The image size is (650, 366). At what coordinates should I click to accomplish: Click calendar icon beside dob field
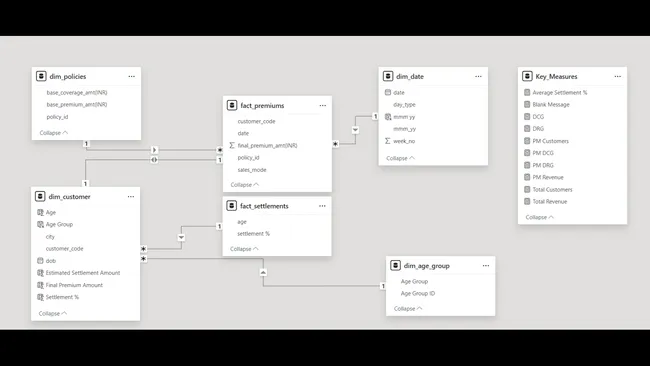(x=40, y=261)
